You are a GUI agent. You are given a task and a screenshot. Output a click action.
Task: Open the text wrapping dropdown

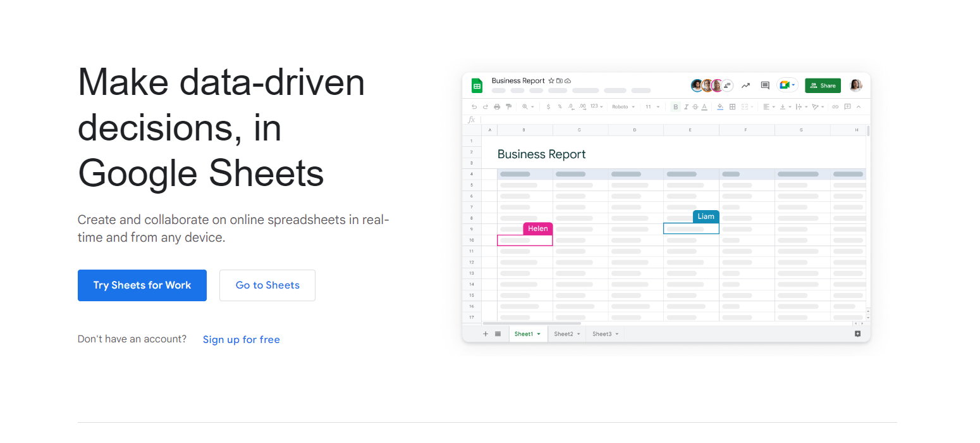click(x=802, y=107)
